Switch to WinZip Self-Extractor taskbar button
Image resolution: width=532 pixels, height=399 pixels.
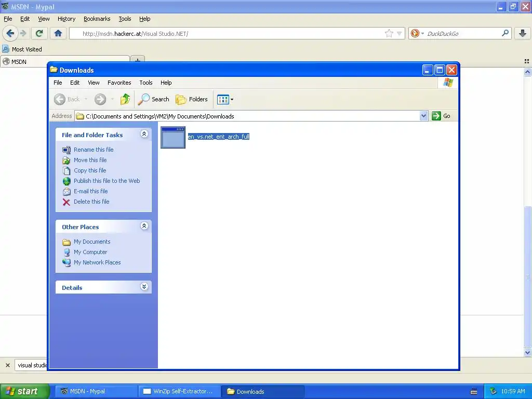[179, 391]
